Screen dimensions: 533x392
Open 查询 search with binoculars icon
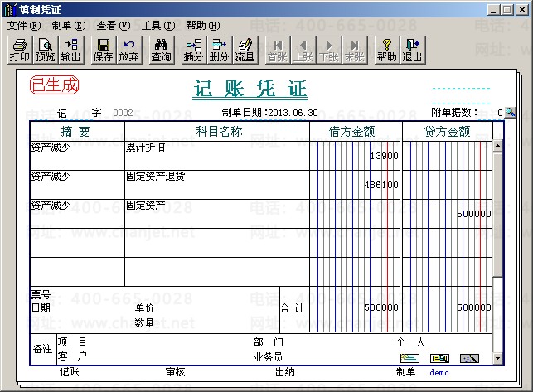pyautogui.click(x=162, y=50)
